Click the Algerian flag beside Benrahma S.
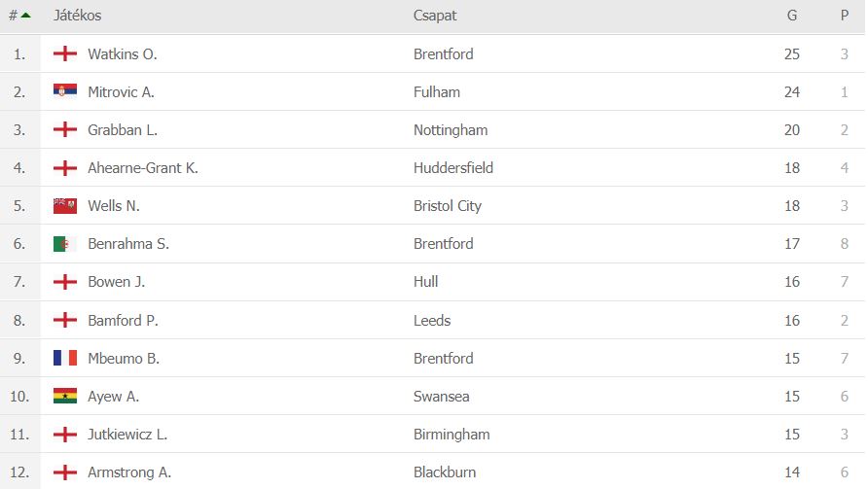Screen dimensions: 868x489 (x=65, y=244)
